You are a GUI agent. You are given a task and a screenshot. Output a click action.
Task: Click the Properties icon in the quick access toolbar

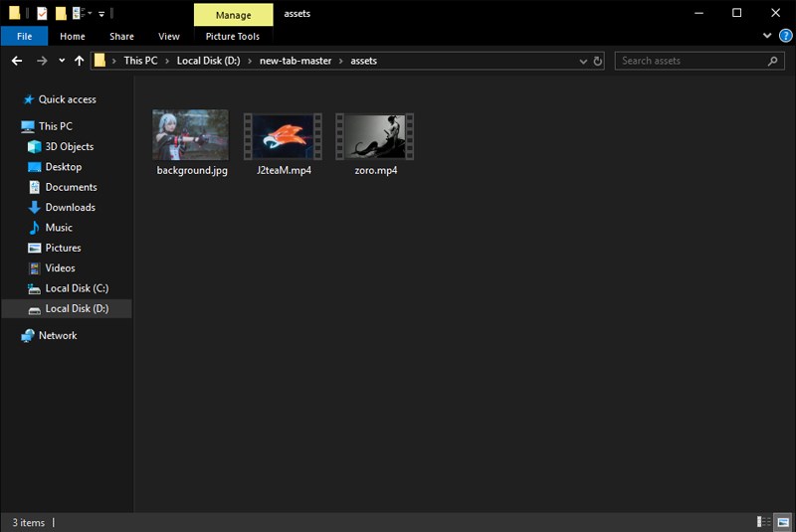point(41,13)
